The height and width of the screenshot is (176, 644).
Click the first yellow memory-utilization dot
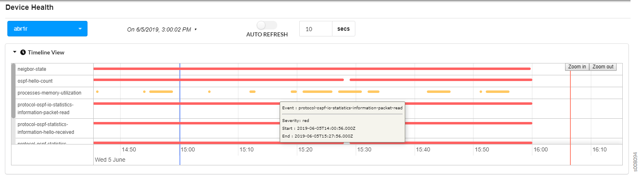coord(97,92)
